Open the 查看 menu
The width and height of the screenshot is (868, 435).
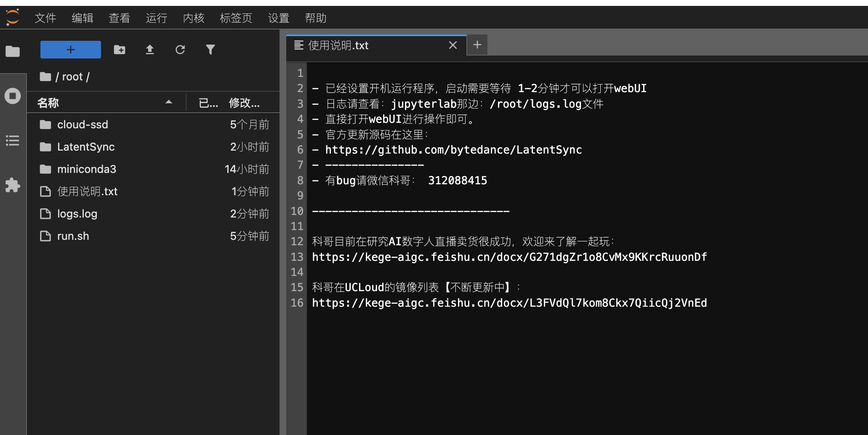point(120,18)
